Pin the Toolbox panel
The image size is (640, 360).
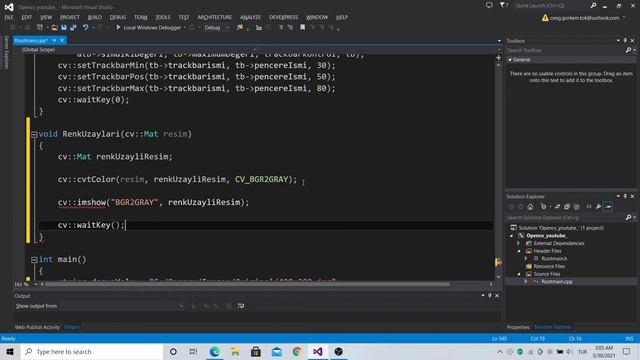[625, 41]
